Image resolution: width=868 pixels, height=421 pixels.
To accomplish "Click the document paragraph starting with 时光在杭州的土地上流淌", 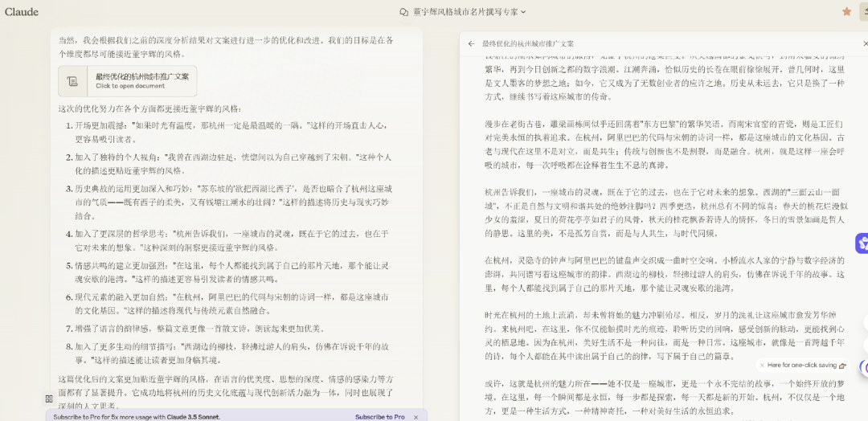I will 665,336.
